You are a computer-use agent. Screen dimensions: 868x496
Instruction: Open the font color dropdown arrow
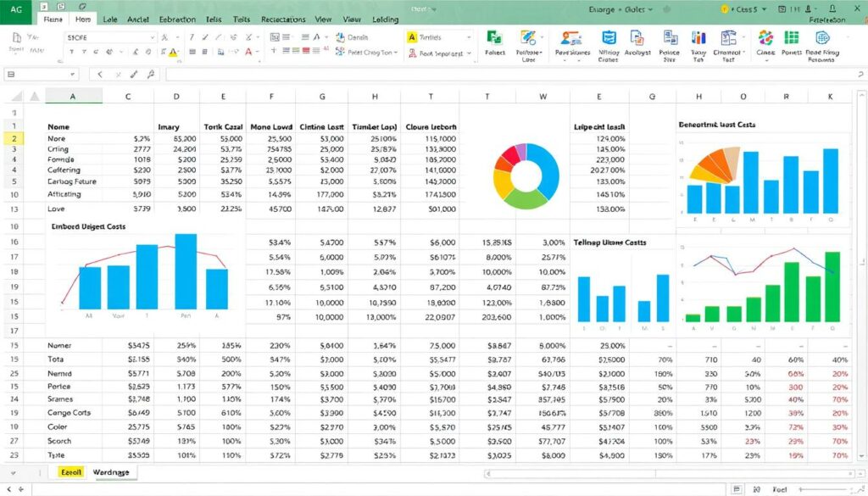(x=258, y=52)
